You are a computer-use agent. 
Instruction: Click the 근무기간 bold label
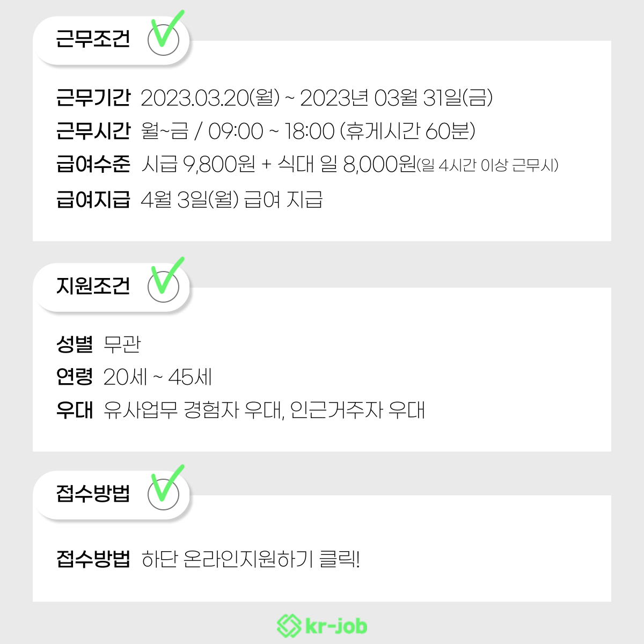click(x=93, y=98)
